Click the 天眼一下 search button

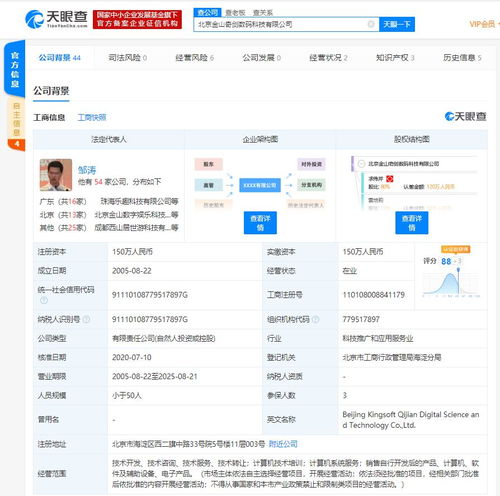(x=397, y=24)
